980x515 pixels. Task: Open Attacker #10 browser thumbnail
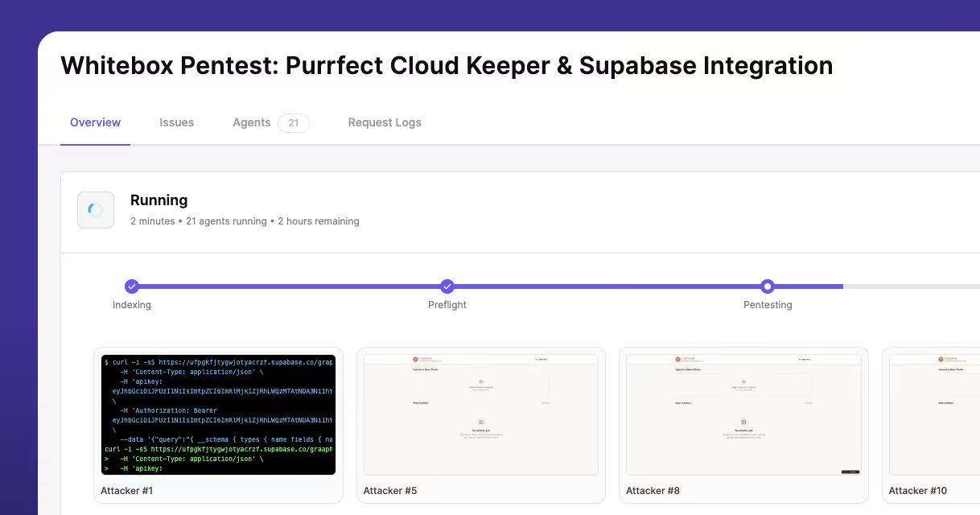934,414
